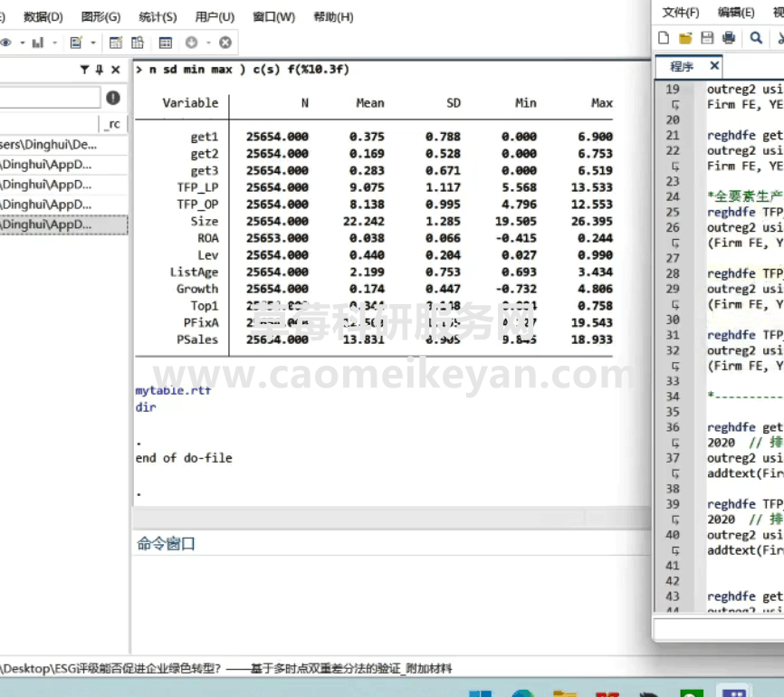Expand the dropdown beside the gray down-arrow circle

coord(208,43)
